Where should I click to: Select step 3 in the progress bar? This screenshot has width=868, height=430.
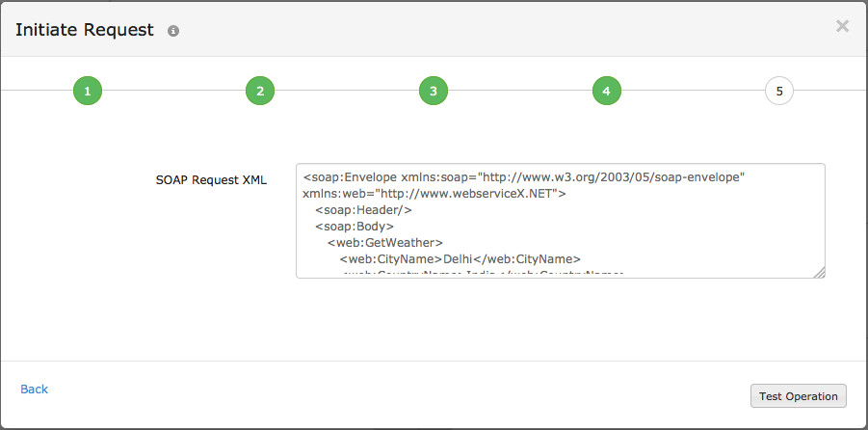(x=434, y=92)
